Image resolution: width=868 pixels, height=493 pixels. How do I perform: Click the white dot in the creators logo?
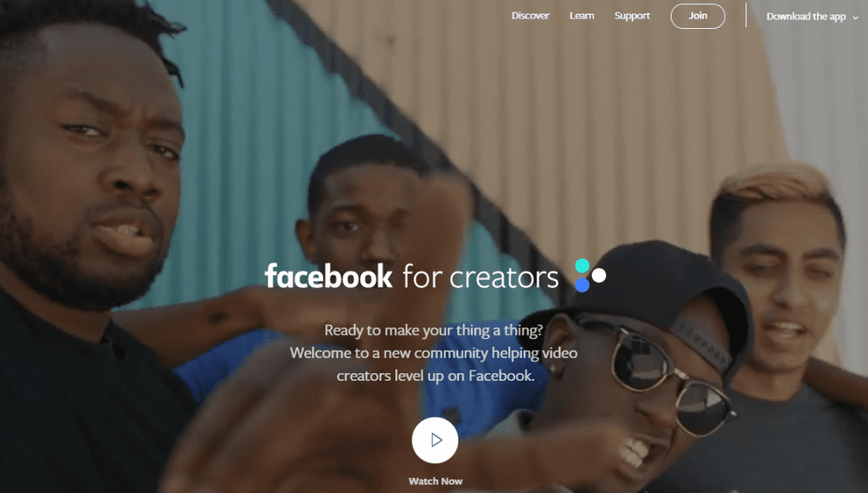(x=599, y=275)
